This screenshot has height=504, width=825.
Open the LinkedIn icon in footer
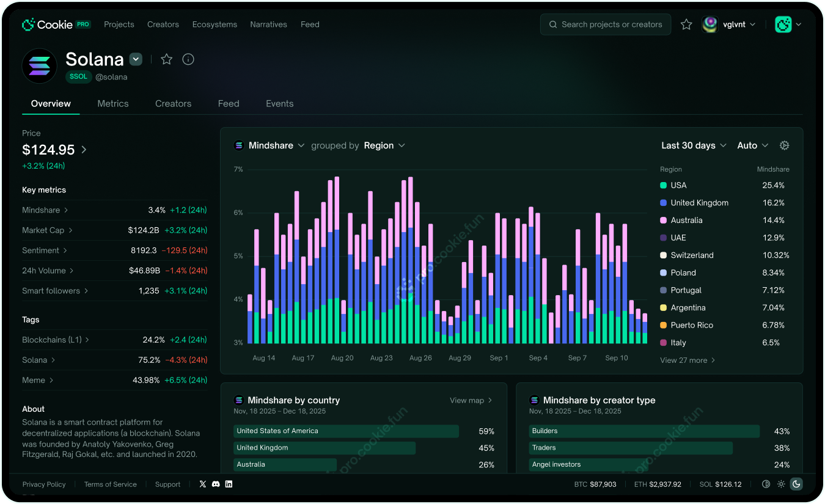pos(229,484)
